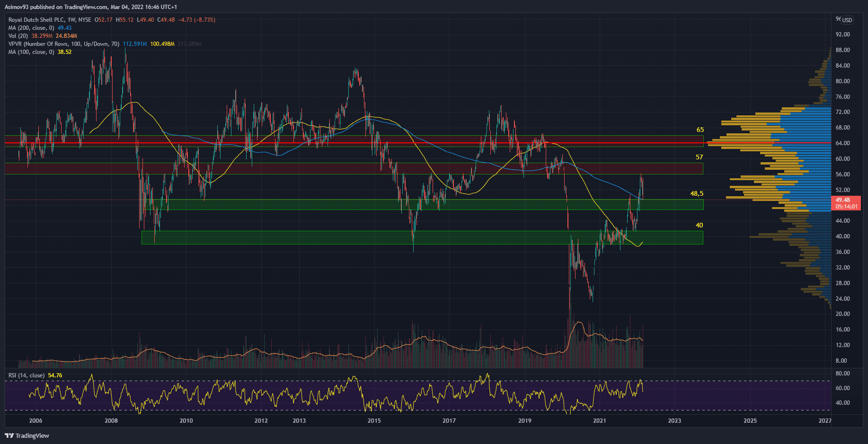The height and width of the screenshot is (444, 868).
Task: Click the 2025 marker on the time axis
Action: coord(750,420)
